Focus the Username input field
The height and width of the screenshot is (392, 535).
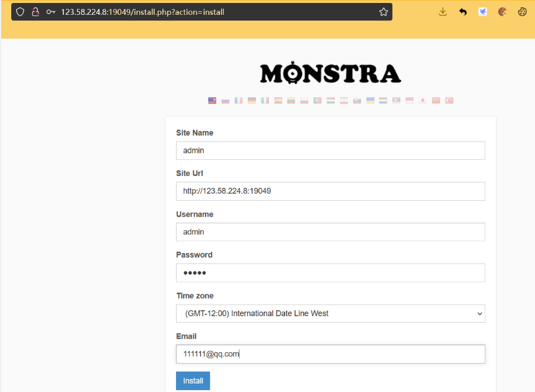pyautogui.click(x=330, y=232)
